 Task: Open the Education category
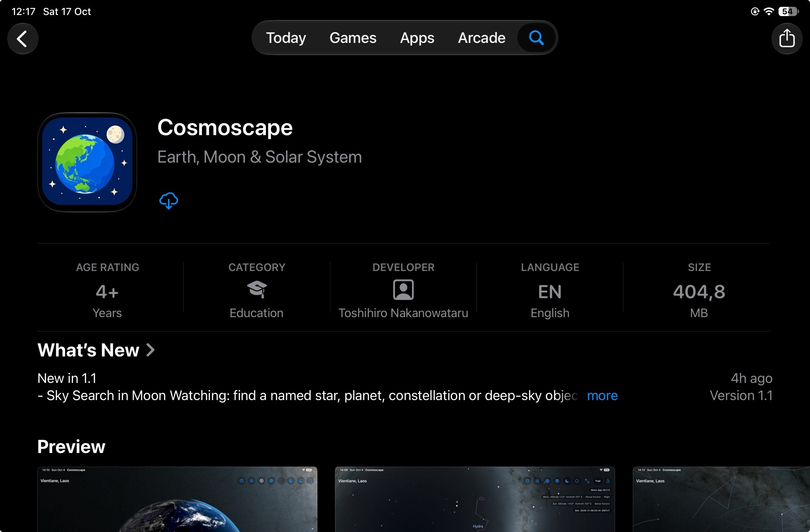(x=257, y=313)
